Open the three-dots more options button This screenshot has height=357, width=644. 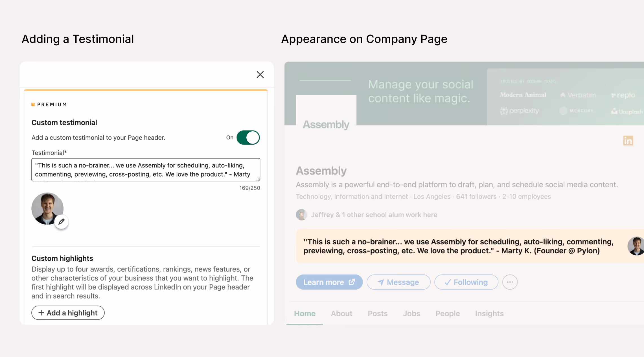(510, 282)
